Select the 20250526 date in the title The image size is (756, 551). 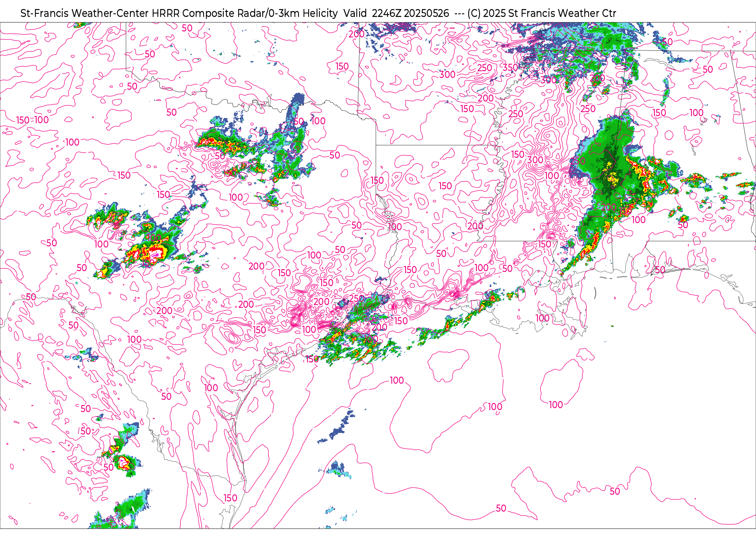pyautogui.click(x=426, y=13)
